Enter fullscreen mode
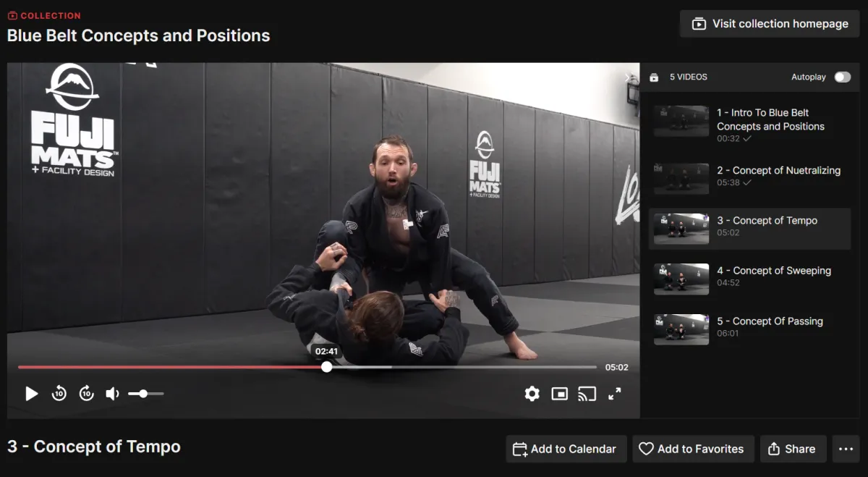Image resolution: width=868 pixels, height=477 pixels. [x=615, y=393]
